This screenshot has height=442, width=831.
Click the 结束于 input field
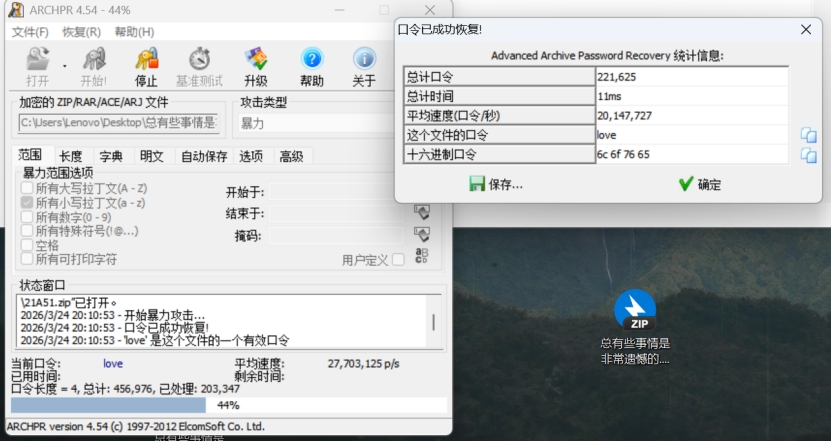(336, 214)
